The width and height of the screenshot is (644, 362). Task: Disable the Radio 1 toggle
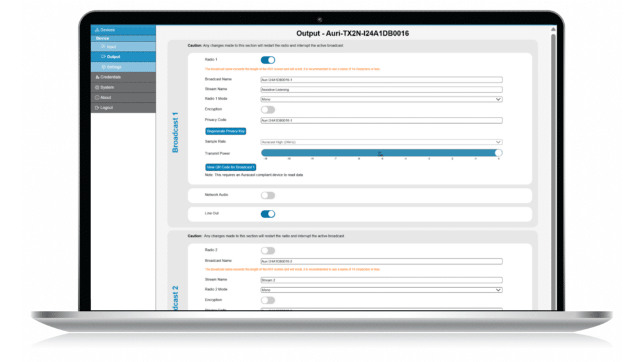268,60
